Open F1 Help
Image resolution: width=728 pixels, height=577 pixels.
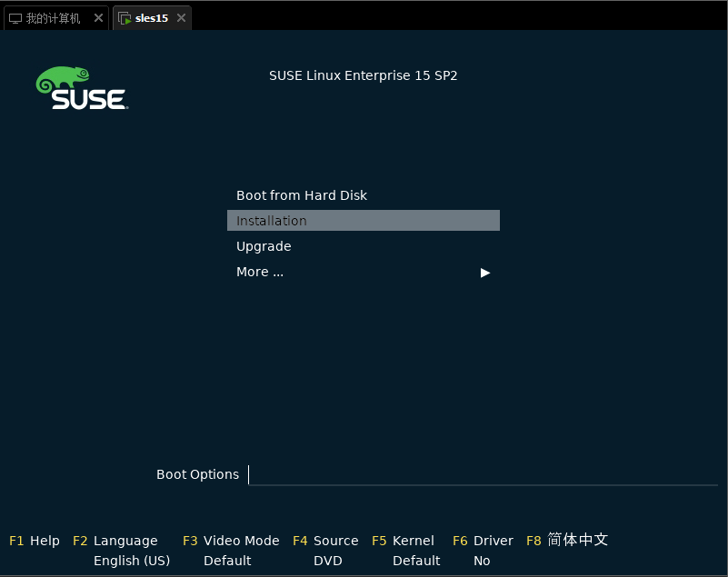pos(35,541)
